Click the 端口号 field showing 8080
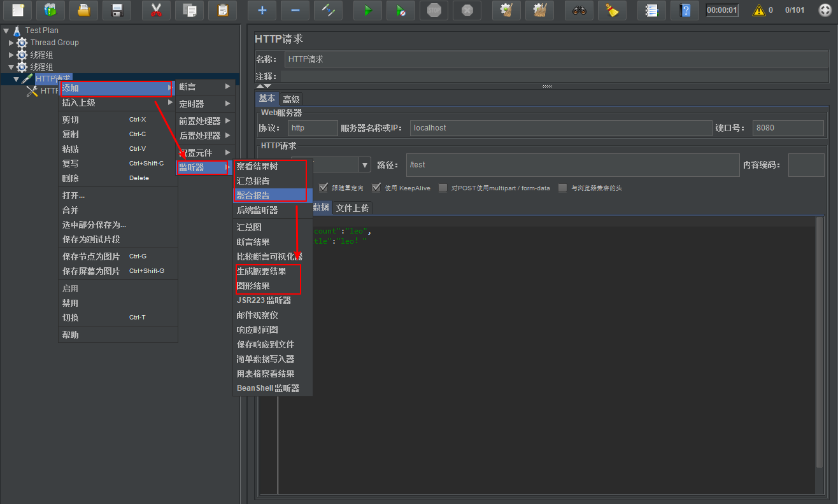The height and width of the screenshot is (504, 838). (x=788, y=128)
